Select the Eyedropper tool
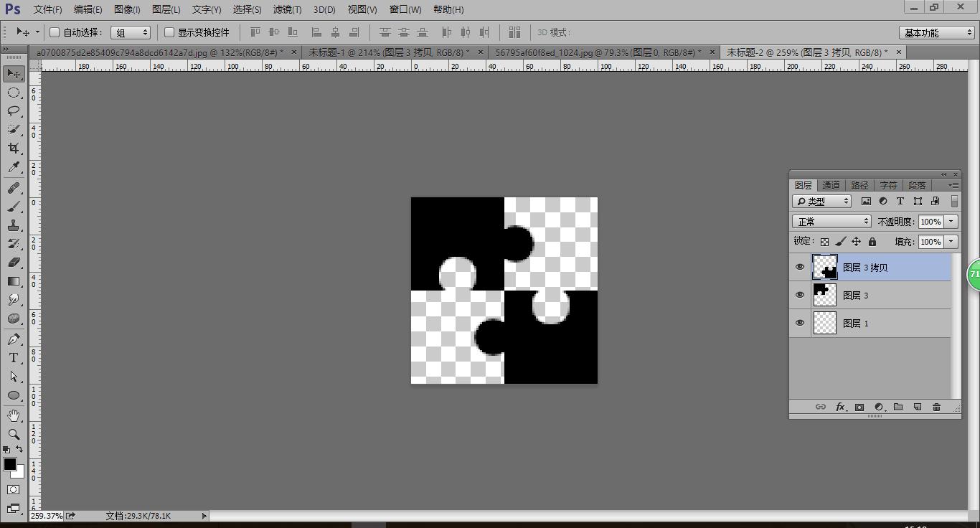This screenshot has width=980, height=528. [x=14, y=167]
